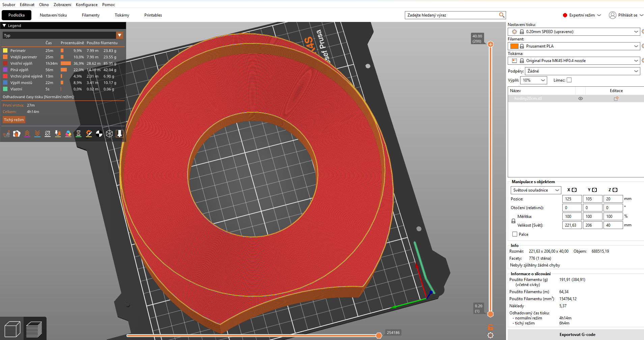Open Soubor menu
Image resolution: width=644 pixels, height=340 pixels.
coord(9,5)
